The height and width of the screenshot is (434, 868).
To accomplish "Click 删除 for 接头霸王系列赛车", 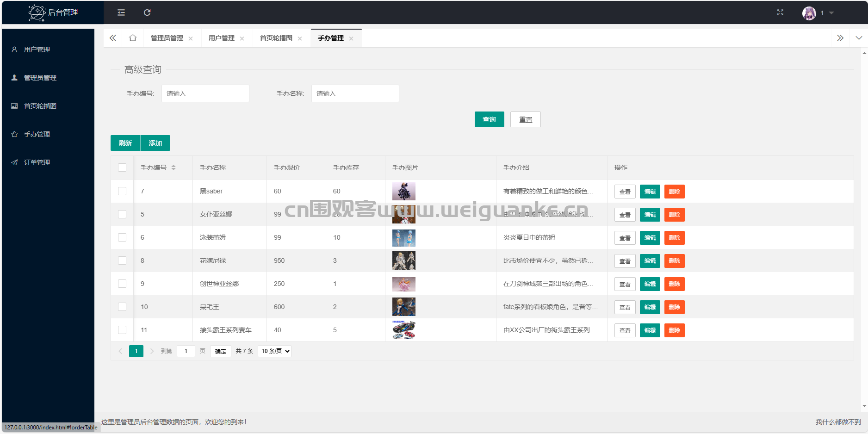I will pos(675,330).
